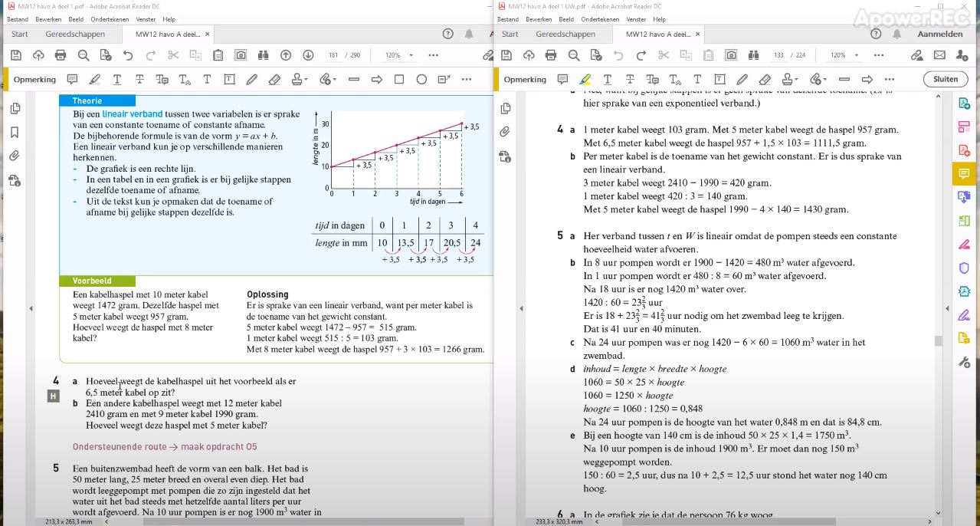Screen dimensions: 980x526
Task: Select highlighter tool in right window
Action: (x=585, y=79)
